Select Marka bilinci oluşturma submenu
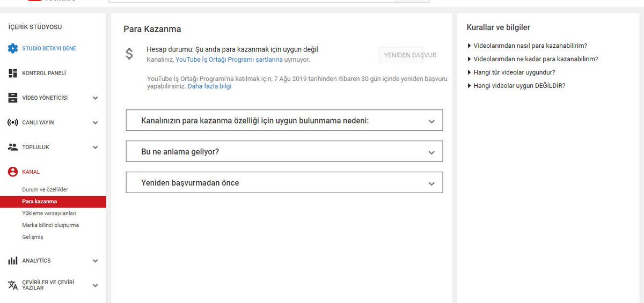This screenshot has width=644, height=303. click(x=50, y=225)
